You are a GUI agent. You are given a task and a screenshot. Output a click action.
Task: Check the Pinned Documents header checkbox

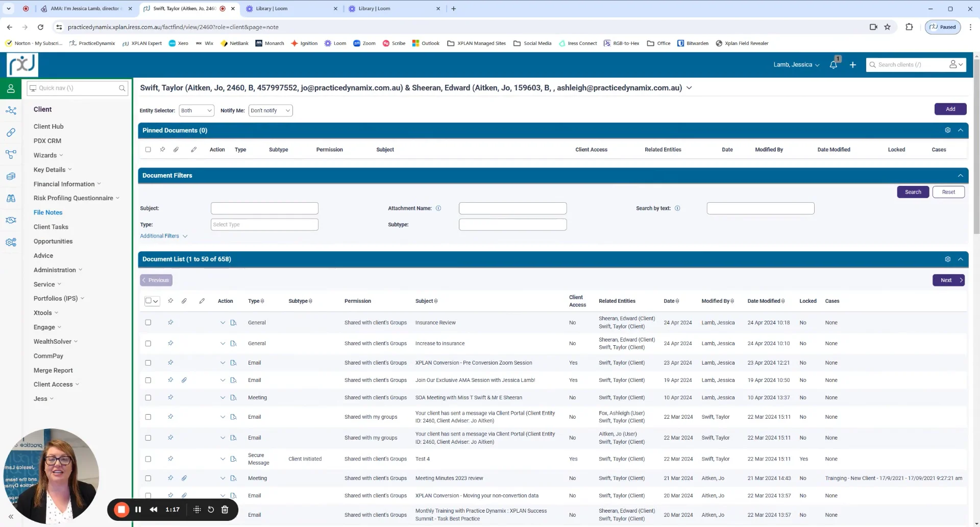pos(148,150)
